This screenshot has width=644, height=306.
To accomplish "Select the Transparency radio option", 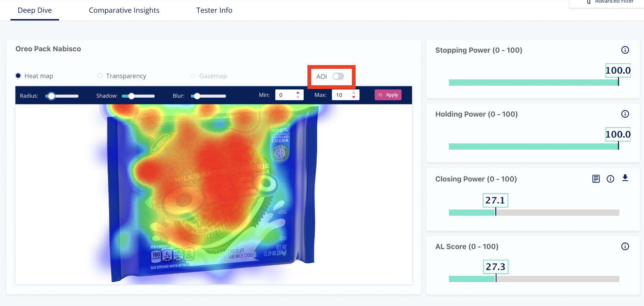I will (100, 76).
